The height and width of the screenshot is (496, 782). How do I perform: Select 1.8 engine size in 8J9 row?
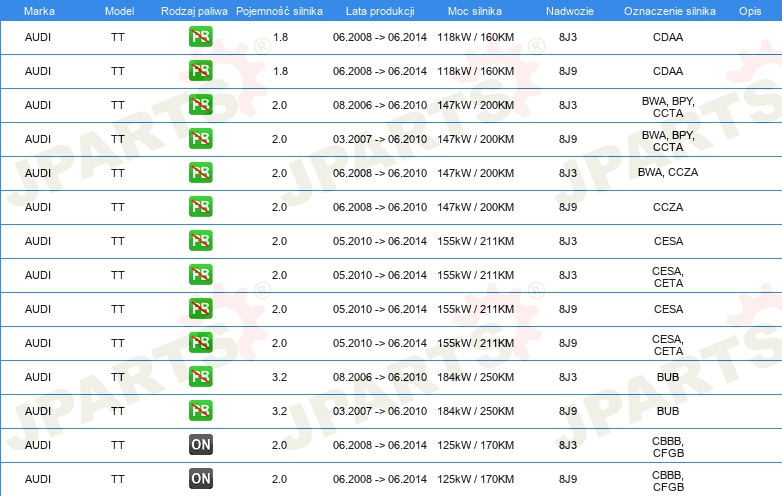pyautogui.click(x=280, y=71)
